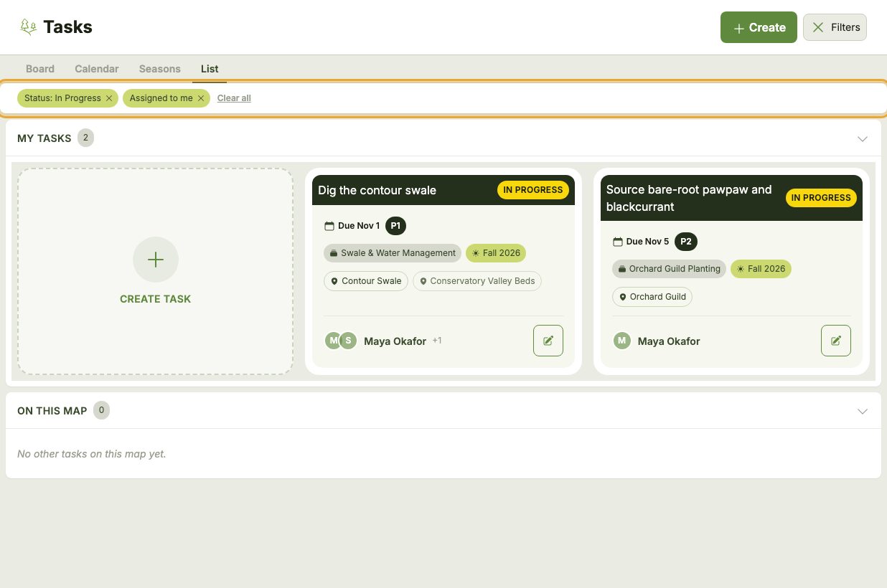This screenshot has width=887, height=588.
Task: Open the Dig the contour swale task
Action: 377,190
